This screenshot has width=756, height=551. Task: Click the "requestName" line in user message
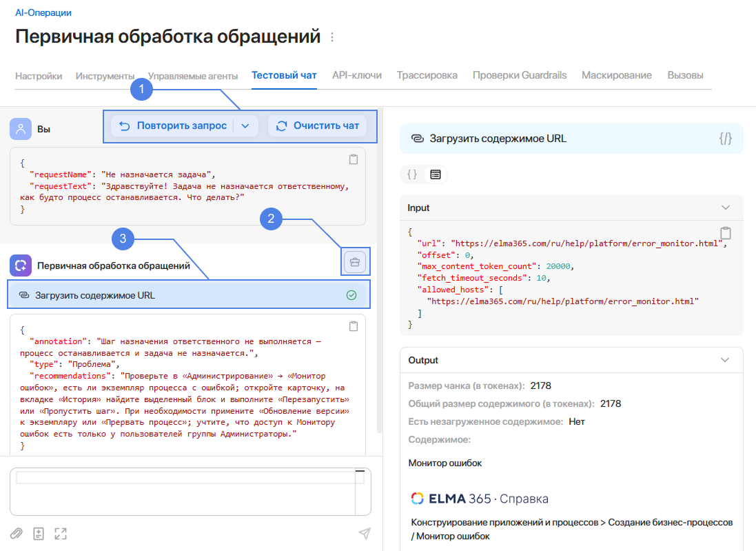point(123,174)
